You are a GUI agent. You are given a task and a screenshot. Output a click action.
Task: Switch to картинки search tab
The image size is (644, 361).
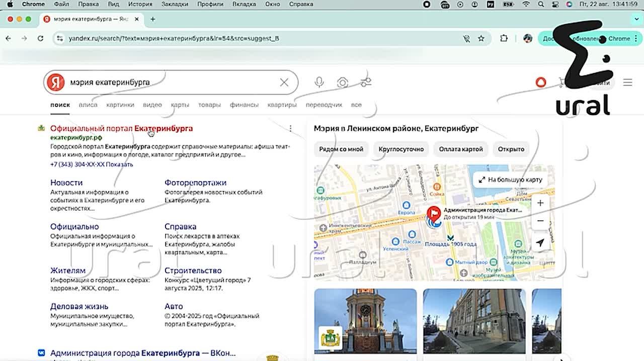click(120, 105)
